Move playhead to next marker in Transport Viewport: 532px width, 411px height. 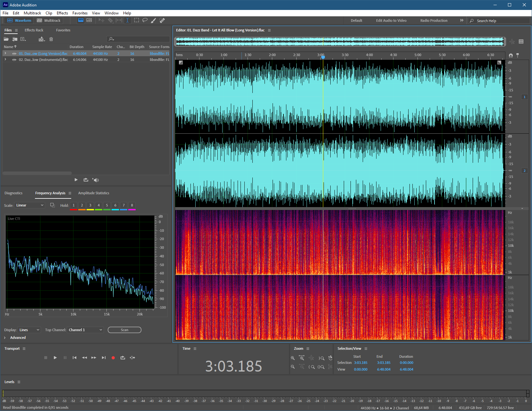pos(104,357)
